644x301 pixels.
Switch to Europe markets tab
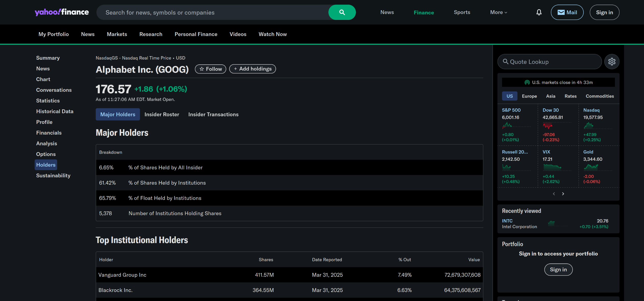[x=529, y=96]
